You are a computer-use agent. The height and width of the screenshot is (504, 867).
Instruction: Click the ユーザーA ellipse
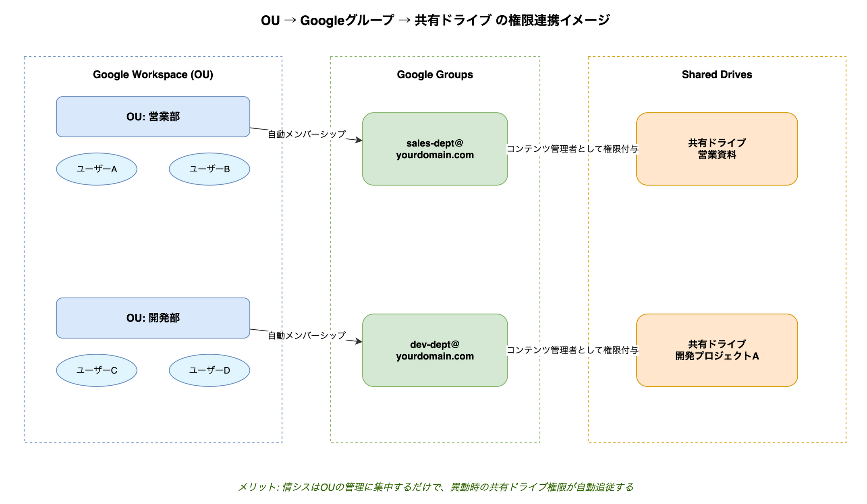96,169
